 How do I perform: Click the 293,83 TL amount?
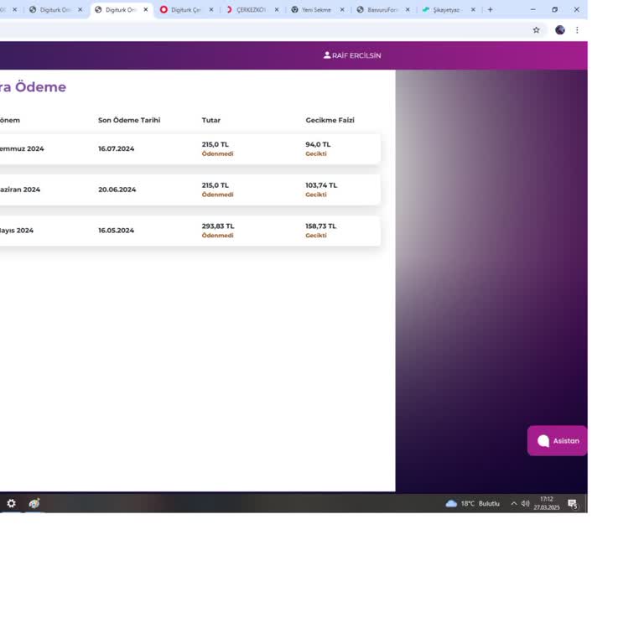218,226
